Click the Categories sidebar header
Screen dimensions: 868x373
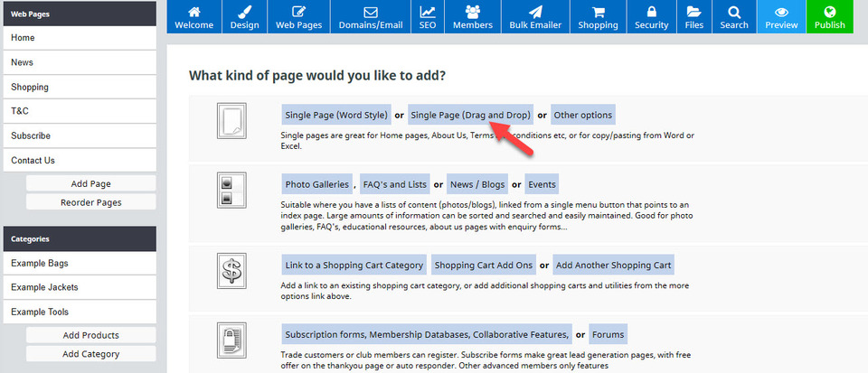(80, 238)
